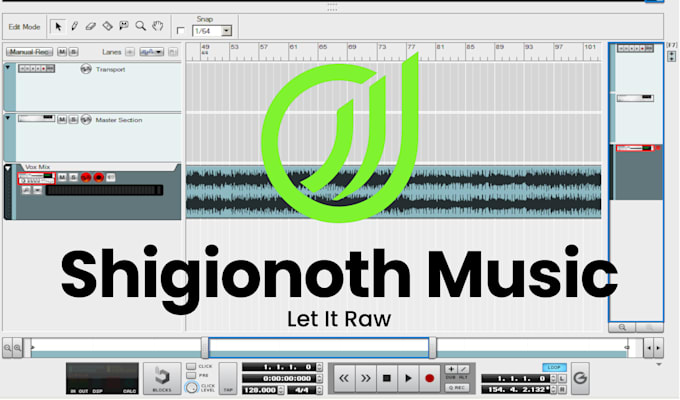The height and width of the screenshot is (400, 680).
Task: Toggle the global Solo S button beside Manual Rec
Action: click(x=74, y=52)
